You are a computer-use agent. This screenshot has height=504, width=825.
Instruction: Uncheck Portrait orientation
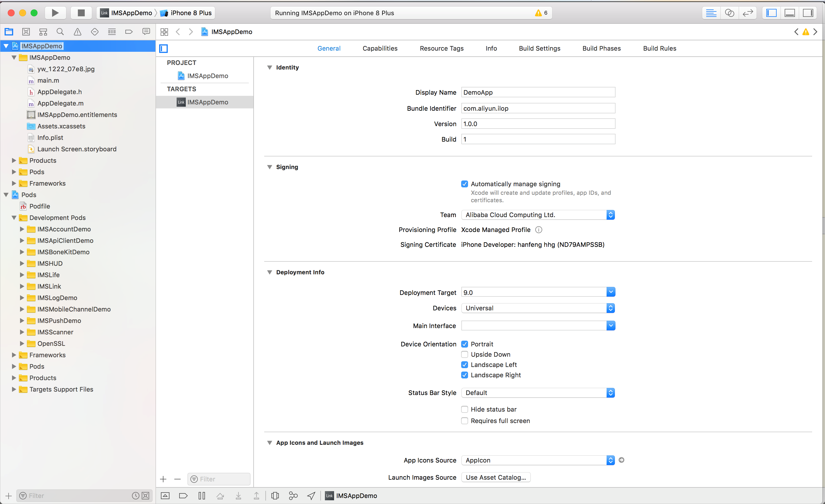tap(464, 344)
